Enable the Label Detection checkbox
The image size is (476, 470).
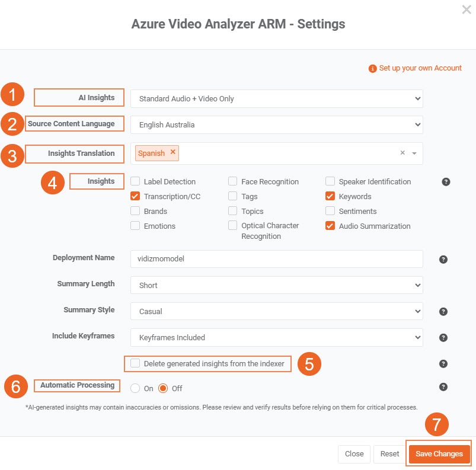(135, 181)
